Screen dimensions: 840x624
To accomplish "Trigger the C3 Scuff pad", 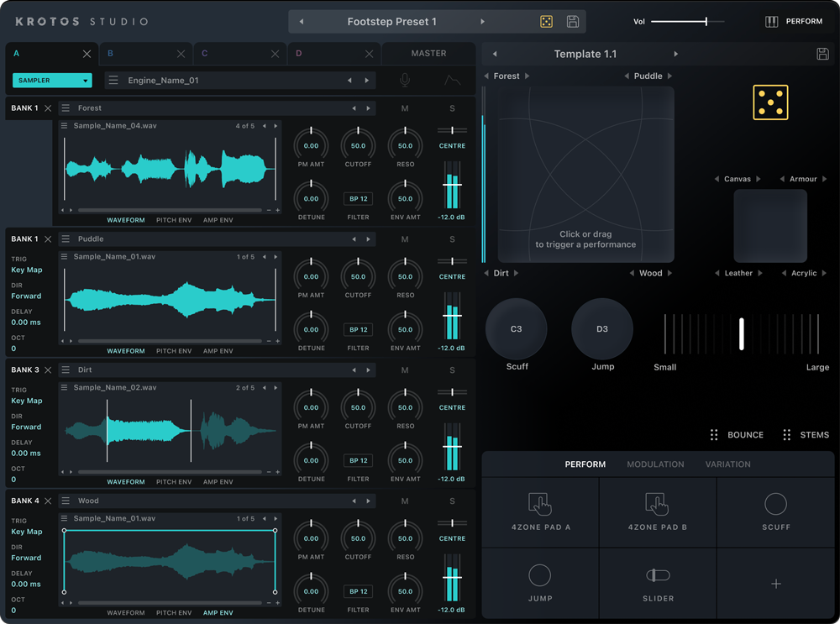I will [x=516, y=329].
